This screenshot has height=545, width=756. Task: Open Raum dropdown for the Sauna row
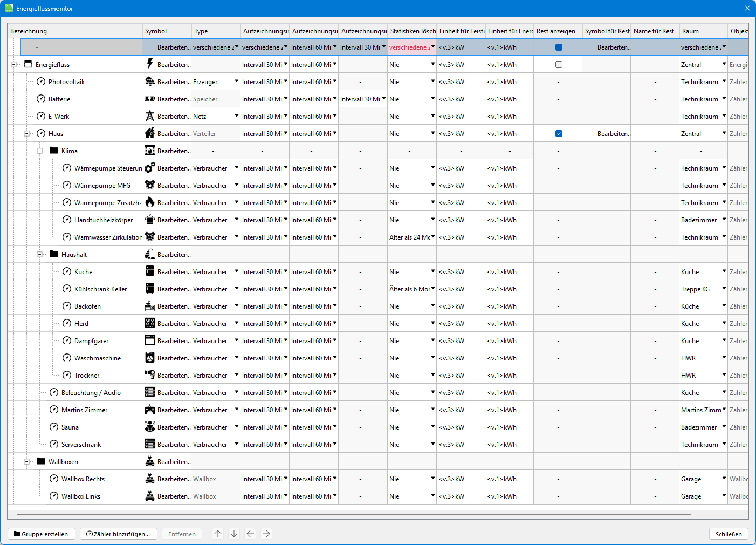point(724,427)
